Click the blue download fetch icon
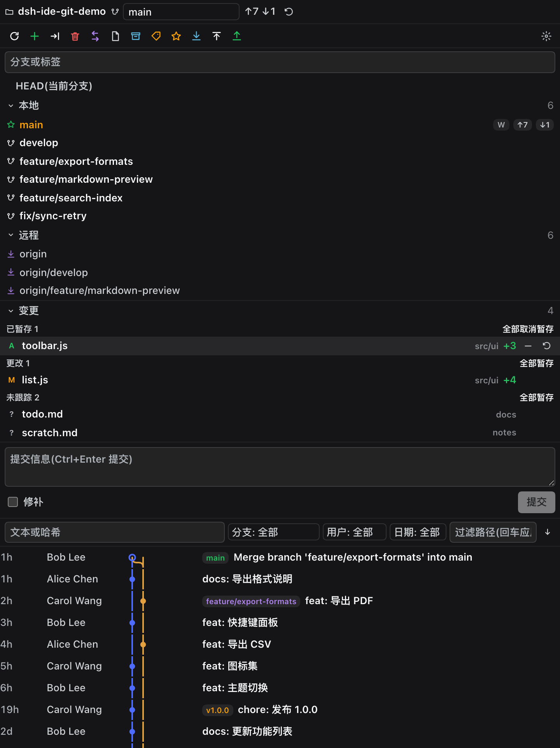The image size is (560, 748). pos(196,36)
